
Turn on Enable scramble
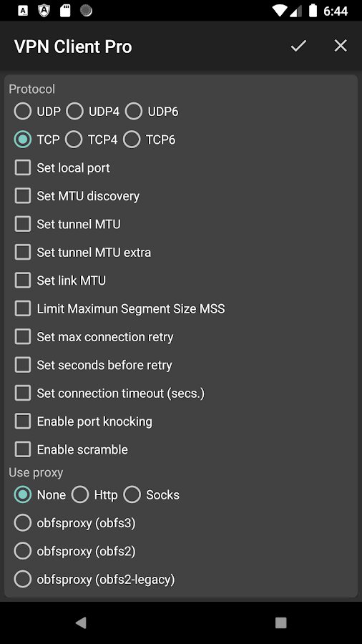tap(72, 449)
